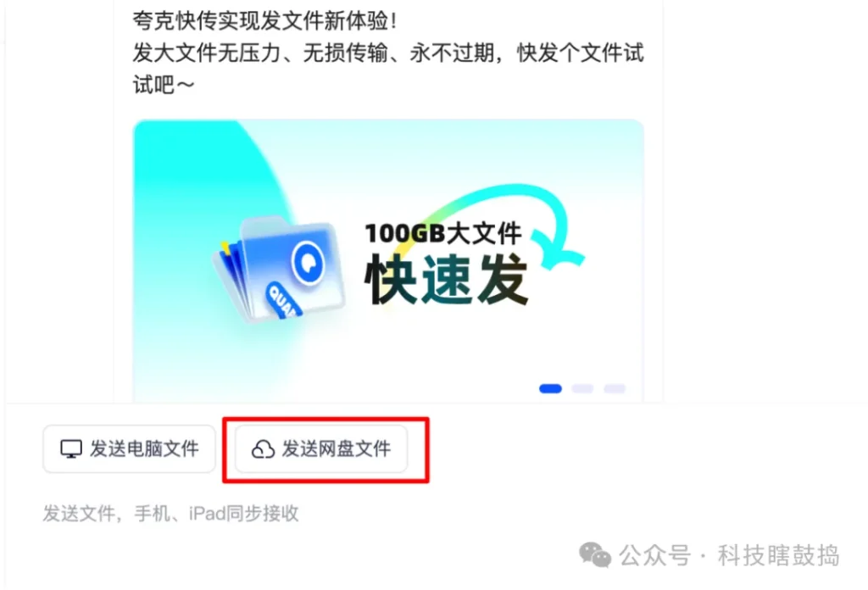The image size is (868, 590).
Task: Click the 手机、iPad同步接收 hint text
Action: pos(216,513)
